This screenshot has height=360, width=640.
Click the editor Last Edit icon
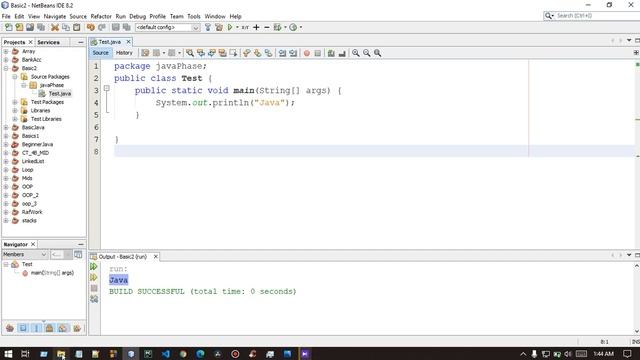[x=145, y=53]
